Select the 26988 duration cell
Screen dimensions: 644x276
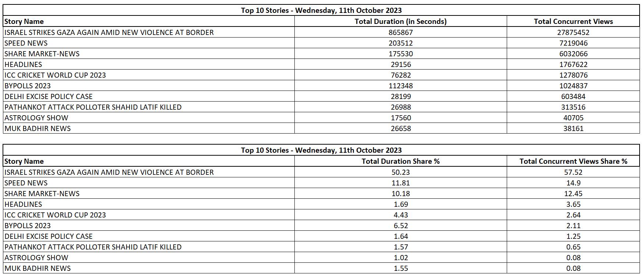point(400,107)
